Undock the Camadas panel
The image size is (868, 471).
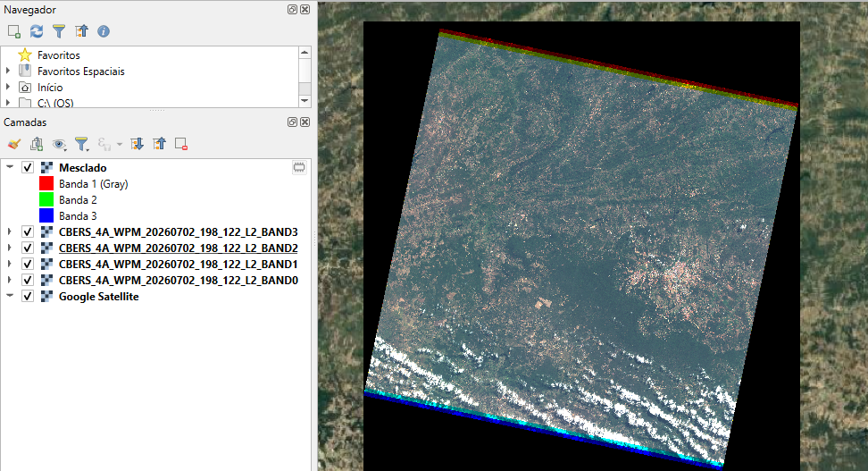pos(292,122)
